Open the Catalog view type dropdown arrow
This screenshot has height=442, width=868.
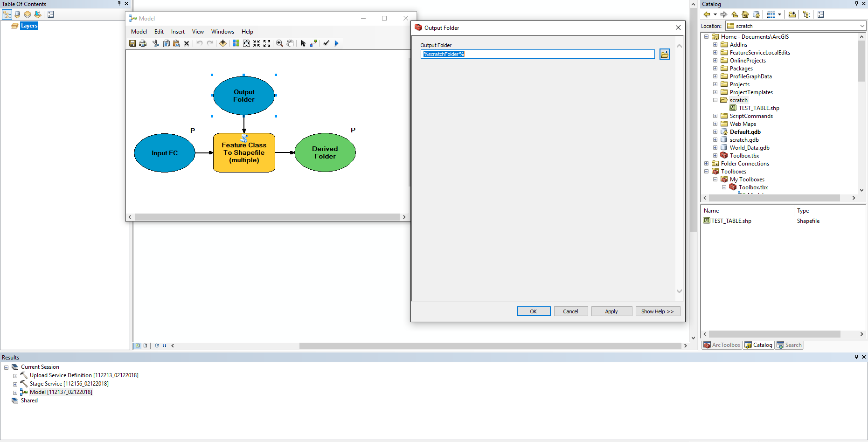tap(779, 14)
